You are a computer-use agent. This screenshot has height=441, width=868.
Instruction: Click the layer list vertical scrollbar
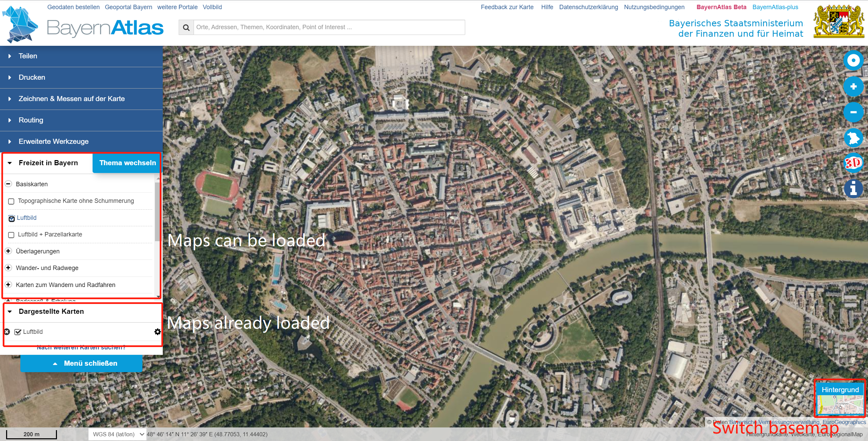tap(157, 212)
